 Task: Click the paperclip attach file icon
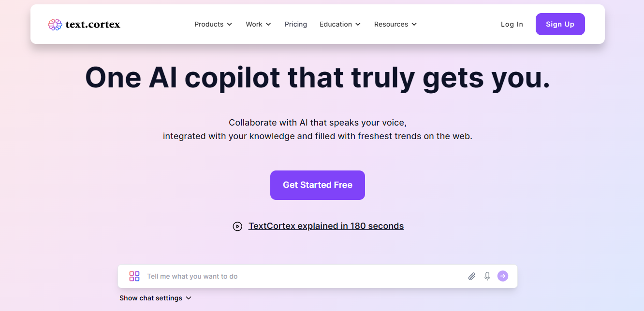472,276
